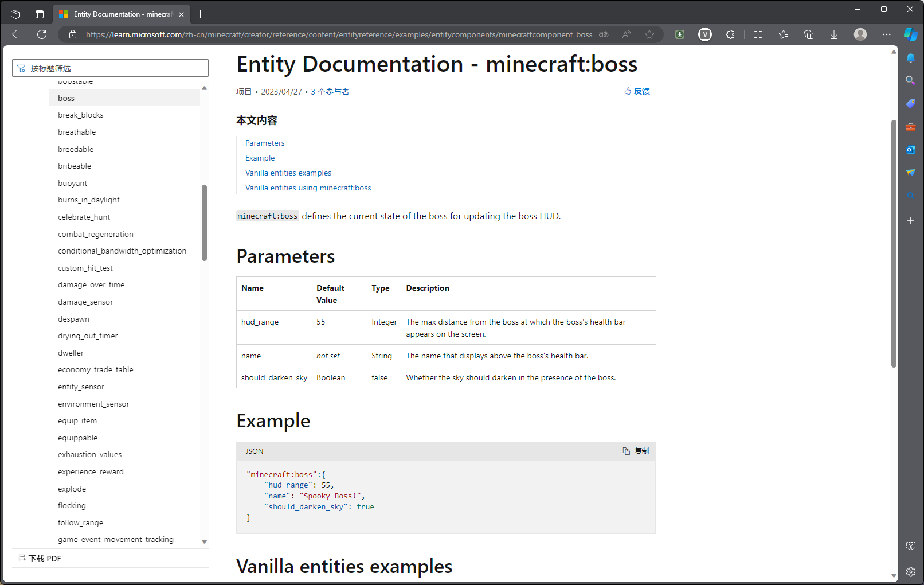The image size is (924, 585).
Task: Open sidebar search tool
Action: (x=911, y=81)
